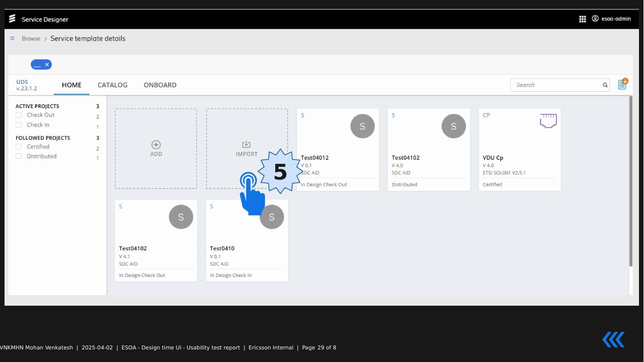Click the FOLLOWED PROJECTS heading
Image resolution: width=644 pixels, height=362 pixels.
(x=43, y=138)
